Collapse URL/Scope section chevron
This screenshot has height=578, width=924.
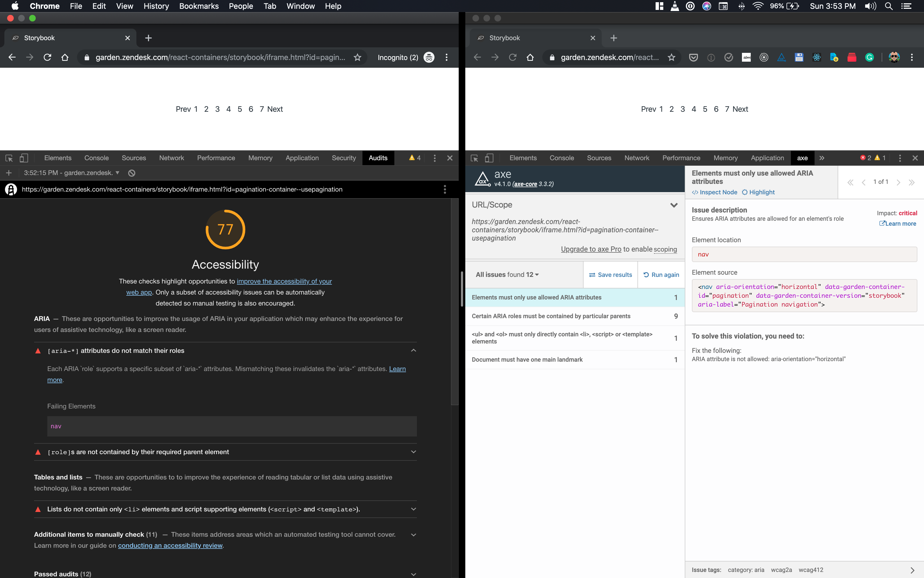point(674,205)
